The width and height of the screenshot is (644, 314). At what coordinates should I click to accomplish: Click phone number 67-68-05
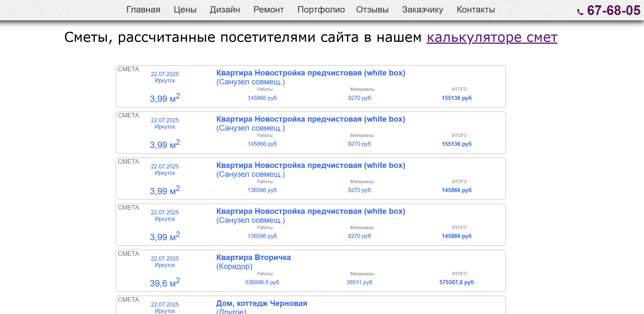pyautogui.click(x=614, y=11)
